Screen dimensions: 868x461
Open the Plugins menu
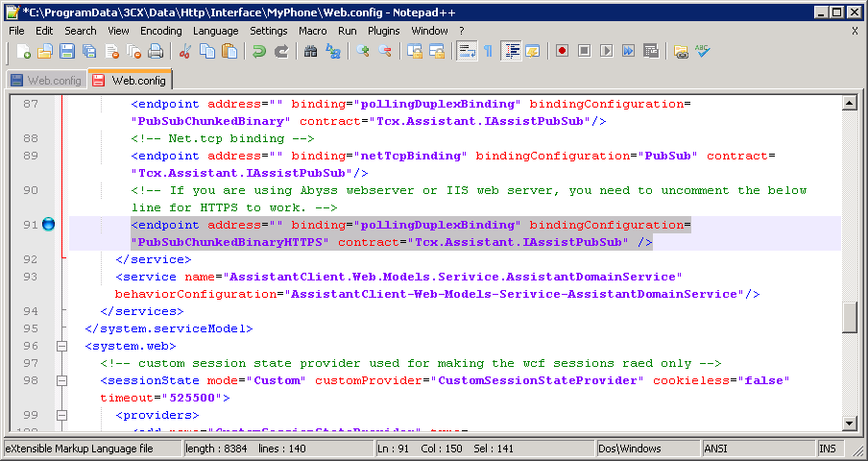point(384,31)
